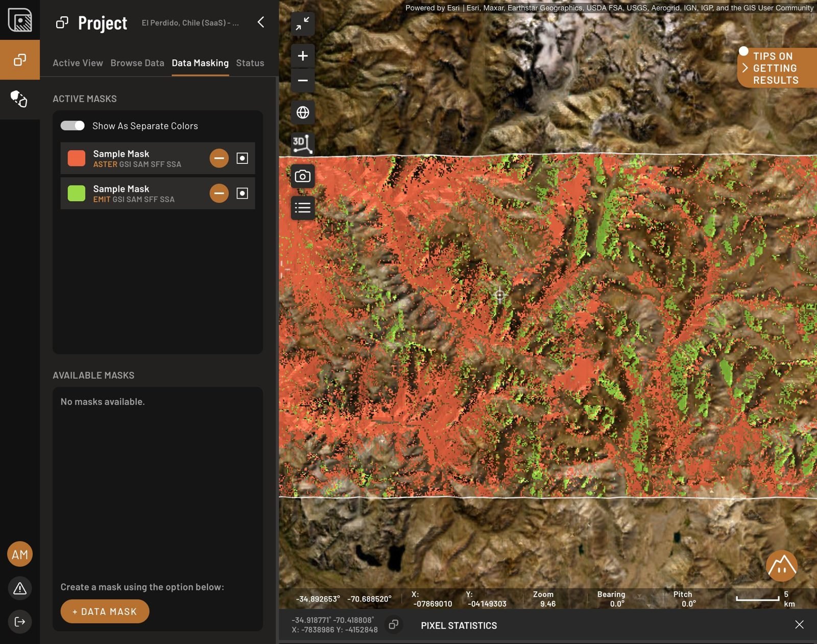Zoom in on the map
The height and width of the screenshot is (644, 817).
pyautogui.click(x=303, y=56)
